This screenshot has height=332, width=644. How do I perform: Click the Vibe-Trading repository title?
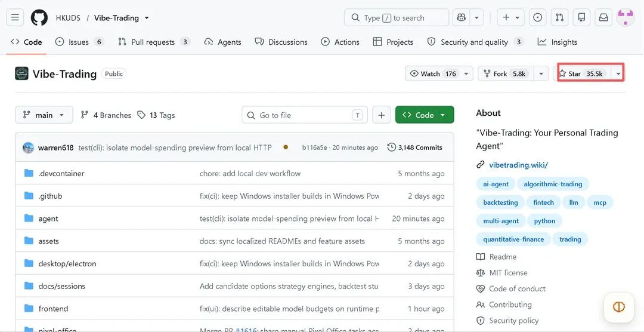(64, 74)
